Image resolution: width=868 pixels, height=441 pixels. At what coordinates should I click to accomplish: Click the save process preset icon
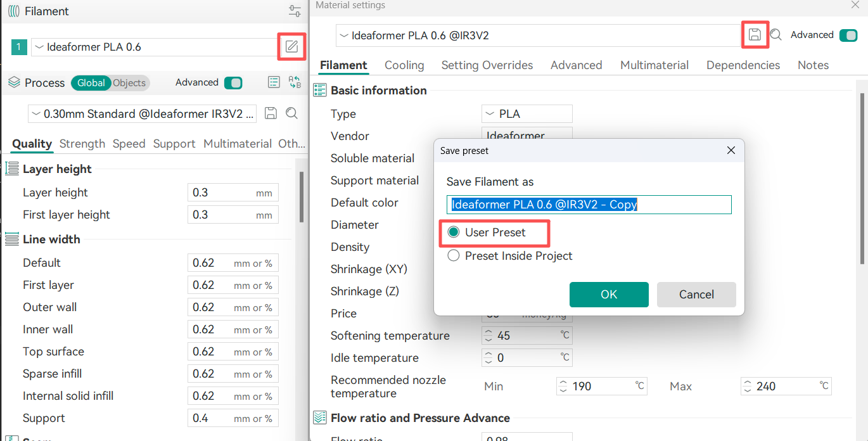(271, 113)
